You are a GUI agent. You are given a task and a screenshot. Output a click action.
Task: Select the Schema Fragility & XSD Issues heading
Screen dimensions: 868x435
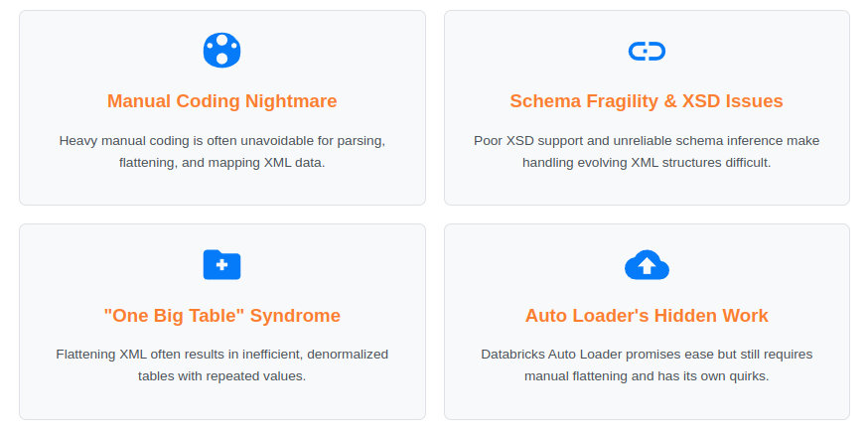pos(647,101)
